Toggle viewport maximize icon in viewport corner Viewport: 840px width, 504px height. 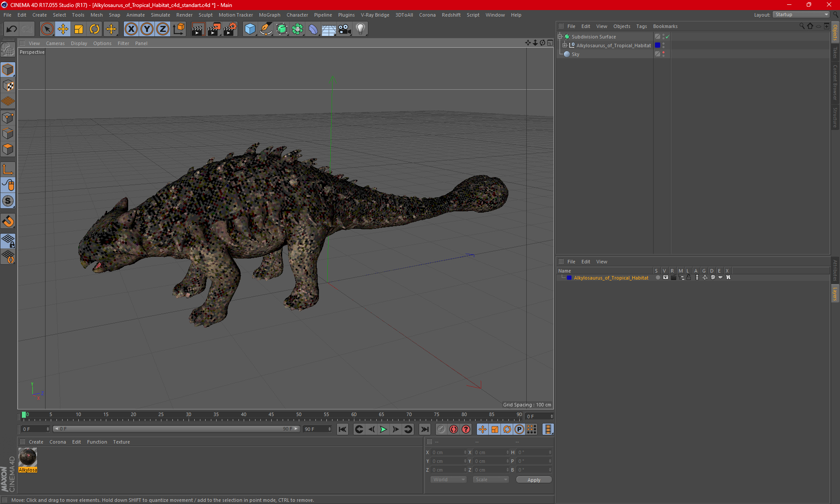[x=550, y=43]
